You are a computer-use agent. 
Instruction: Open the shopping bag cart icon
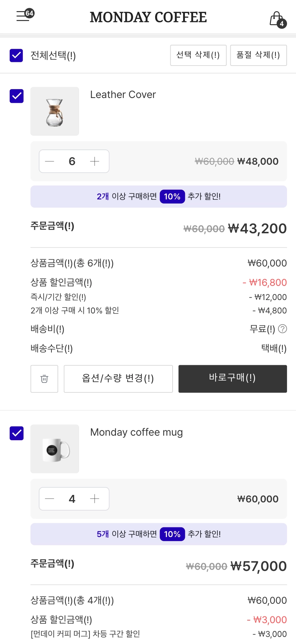pos(277,18)
